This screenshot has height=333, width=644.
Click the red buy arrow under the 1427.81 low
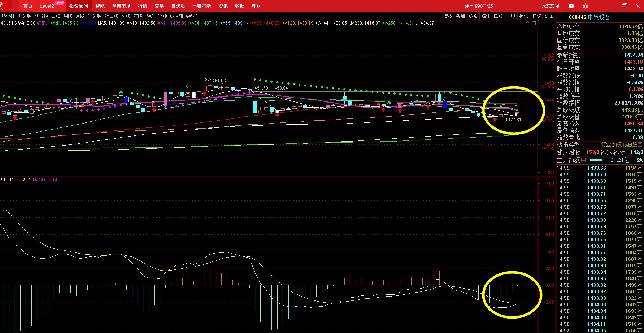495,119
